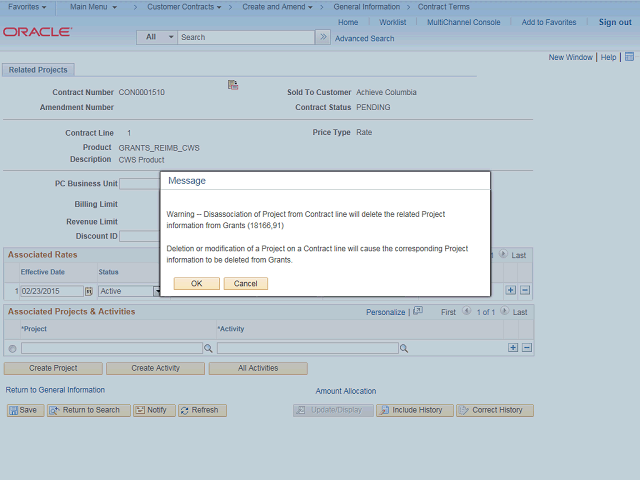Add a row in Associated Rates
Viewport: 640px width, 480px height.
(511, 290)
